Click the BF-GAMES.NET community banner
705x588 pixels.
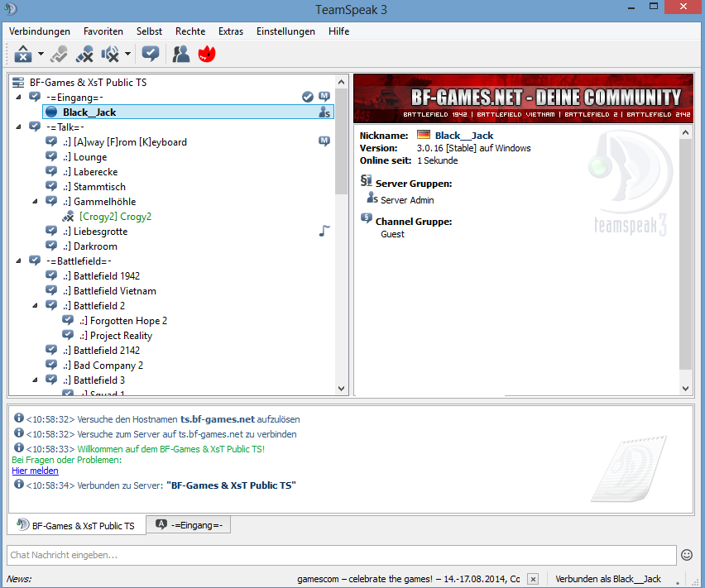tap(523, 98)
